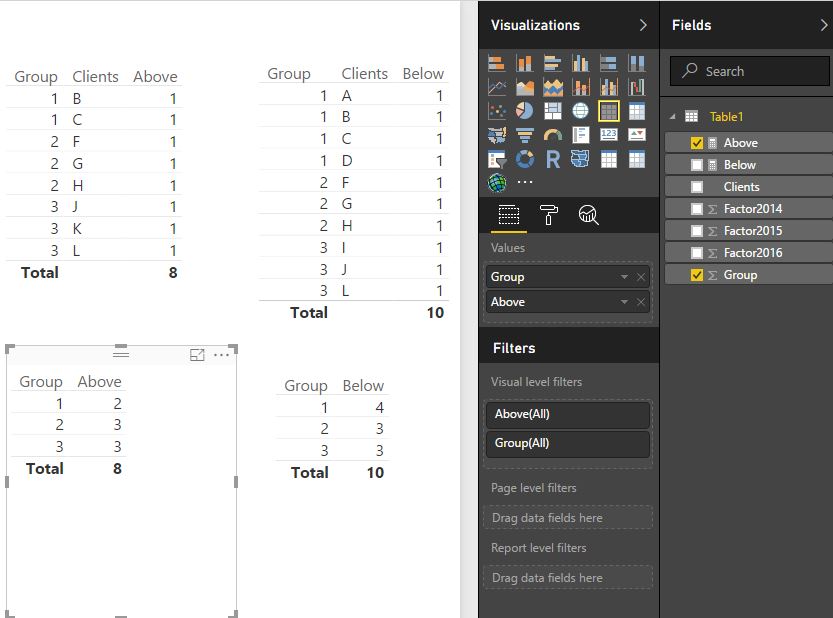Choose the funnel chart visual
The height and width of the screenshot is (618, 833).
524,135
